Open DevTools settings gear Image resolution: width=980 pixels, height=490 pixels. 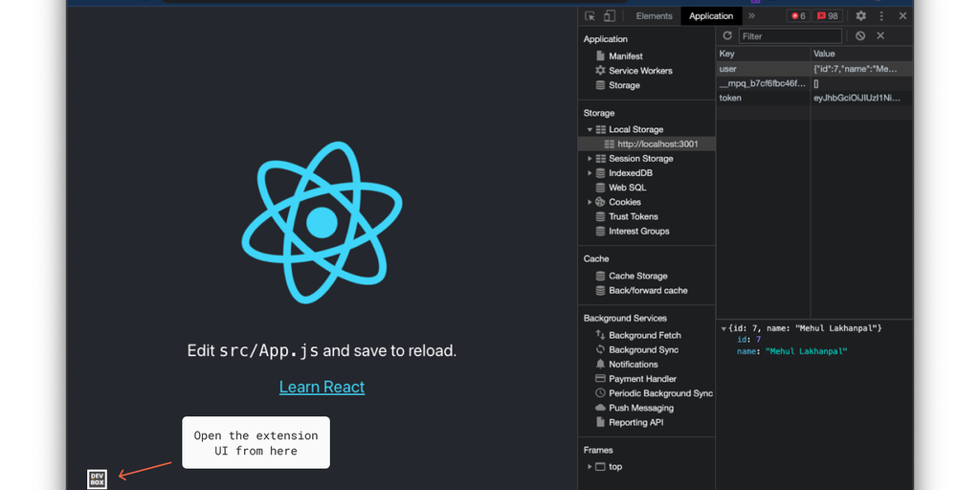click(x=860, y=16)
